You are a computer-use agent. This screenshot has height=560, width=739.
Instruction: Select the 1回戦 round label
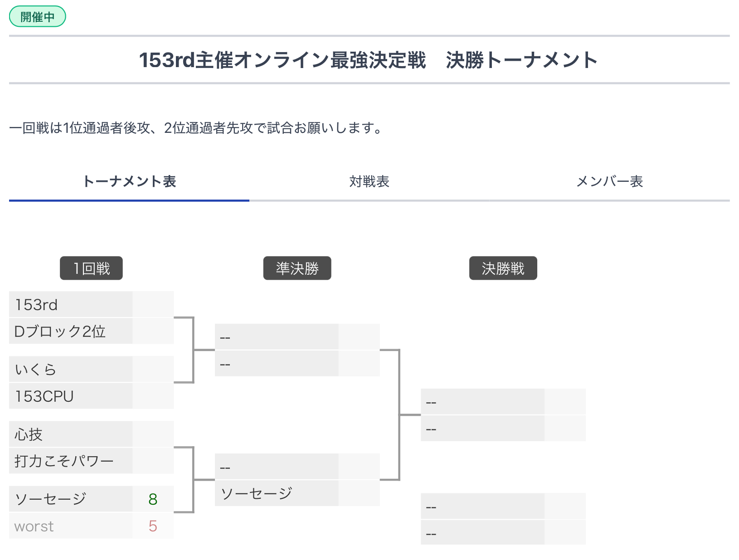pos(92,268)
